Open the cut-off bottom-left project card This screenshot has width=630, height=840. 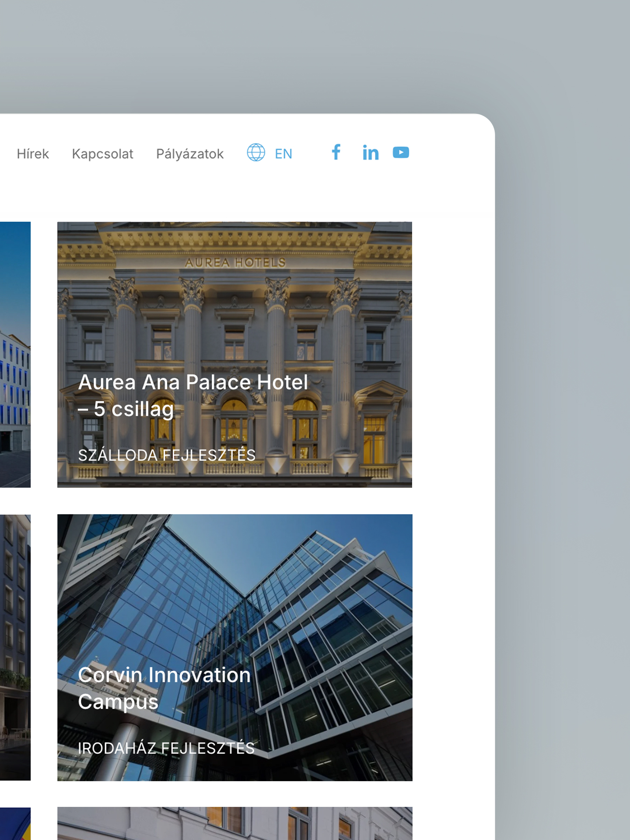15,824
